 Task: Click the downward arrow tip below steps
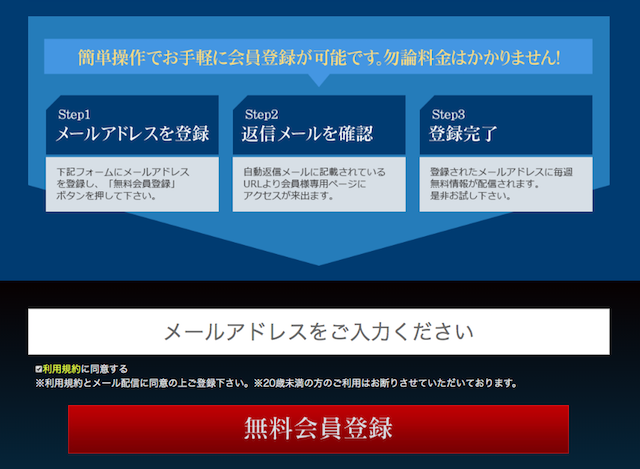[319, 256]
